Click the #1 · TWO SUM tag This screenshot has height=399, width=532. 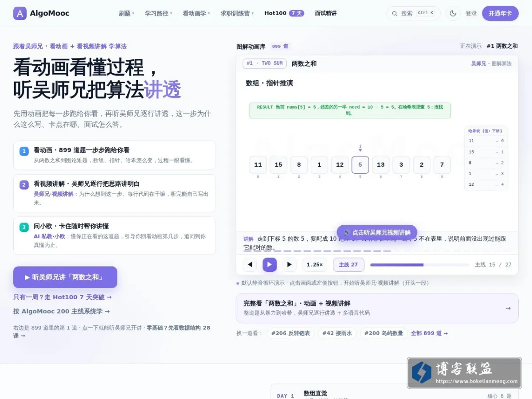(x=265, y=63)
